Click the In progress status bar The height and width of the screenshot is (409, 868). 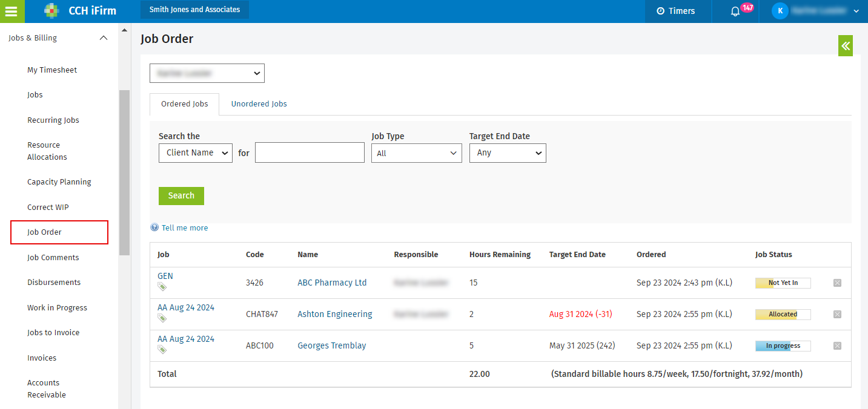(783, 345)
